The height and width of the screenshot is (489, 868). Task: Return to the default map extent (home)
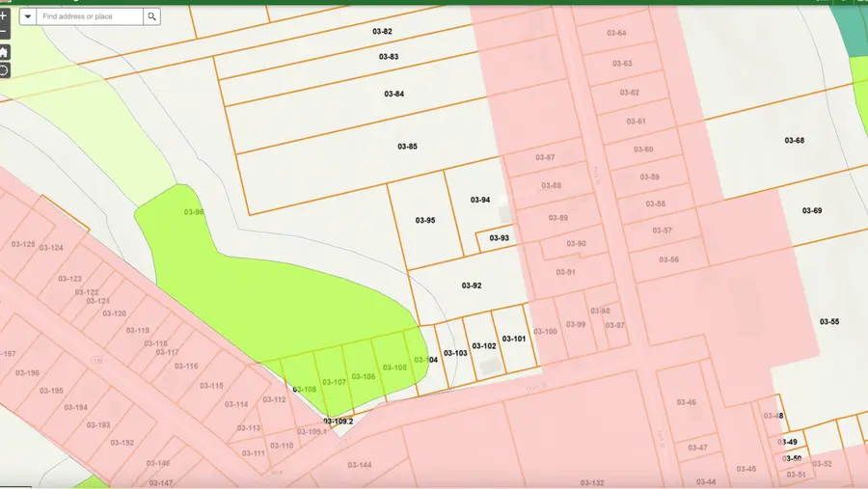pos(4,52)
